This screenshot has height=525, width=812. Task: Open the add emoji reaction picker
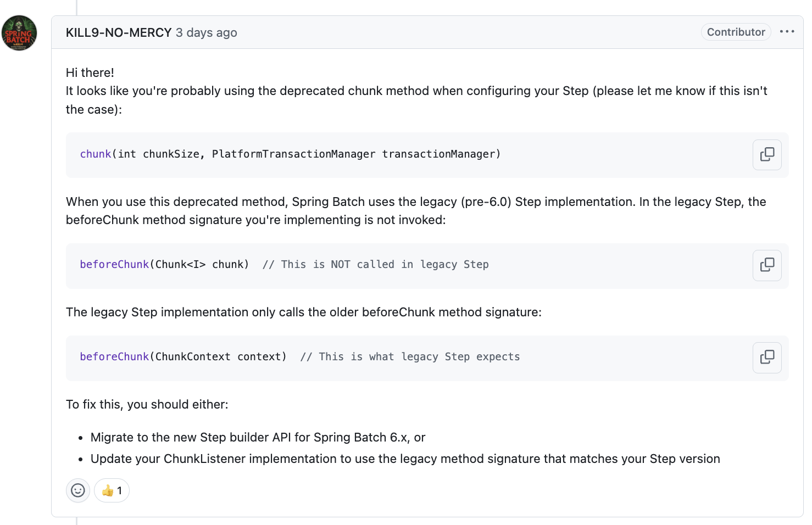click(78, 490)
